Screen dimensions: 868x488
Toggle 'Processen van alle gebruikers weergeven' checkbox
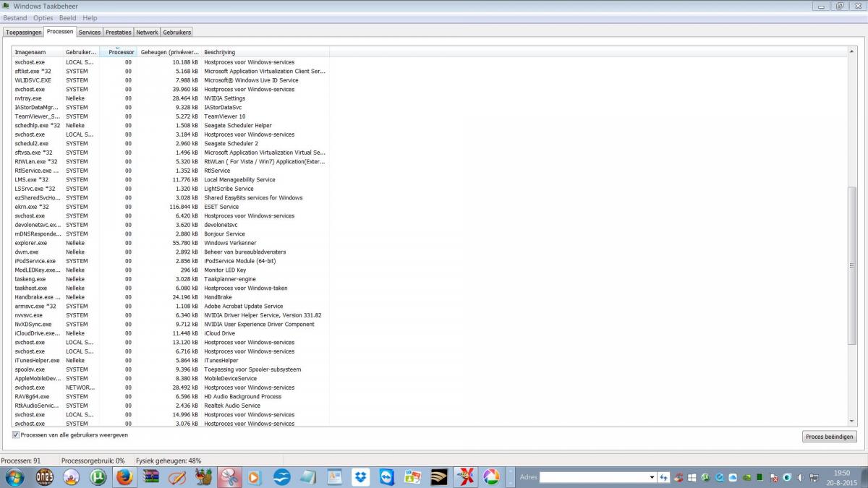16,435
